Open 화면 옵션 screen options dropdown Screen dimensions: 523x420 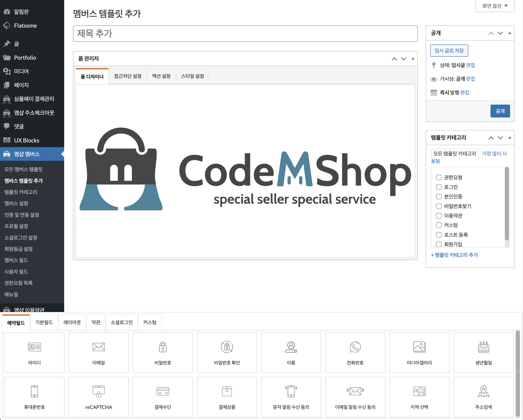(495, 6)
